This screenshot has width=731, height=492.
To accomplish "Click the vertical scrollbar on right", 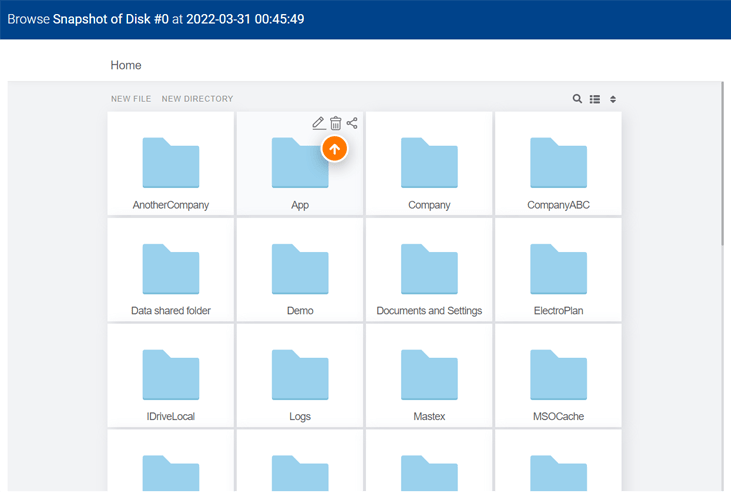I will pos(723,163).
